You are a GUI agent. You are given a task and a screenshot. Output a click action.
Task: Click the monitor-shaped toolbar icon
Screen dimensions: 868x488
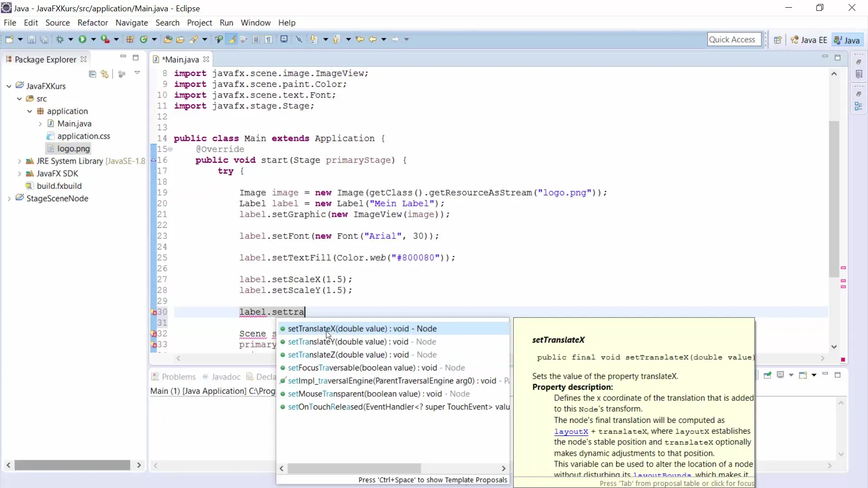[284, 39]
